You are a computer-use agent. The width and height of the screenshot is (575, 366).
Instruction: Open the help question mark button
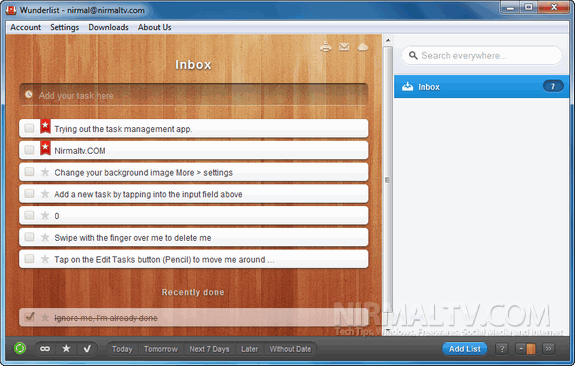502,349
